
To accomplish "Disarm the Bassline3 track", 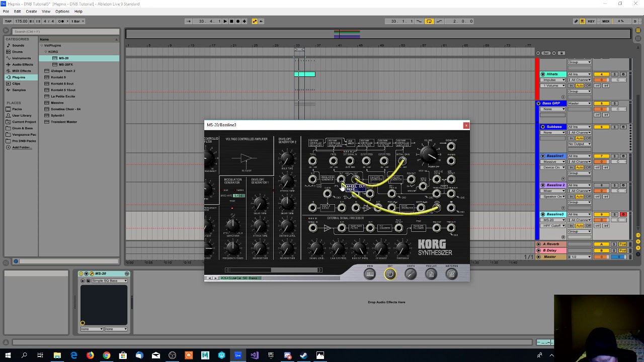I will (x=623, y=215).
